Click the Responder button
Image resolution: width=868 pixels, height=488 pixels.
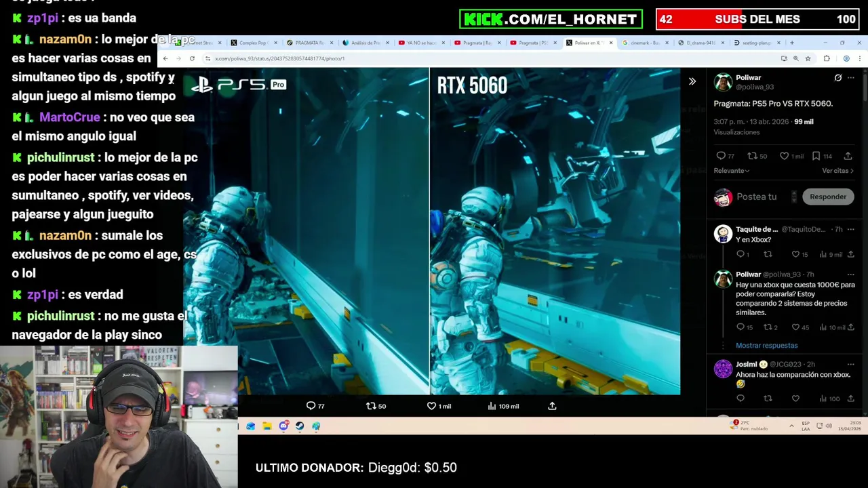828,197
